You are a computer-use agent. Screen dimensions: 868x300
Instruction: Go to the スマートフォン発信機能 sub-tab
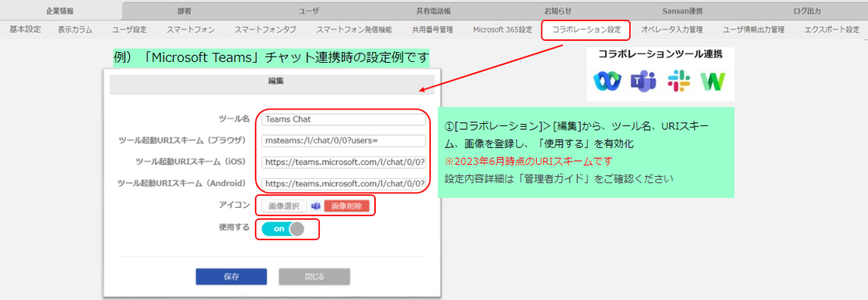pos(355,30)
